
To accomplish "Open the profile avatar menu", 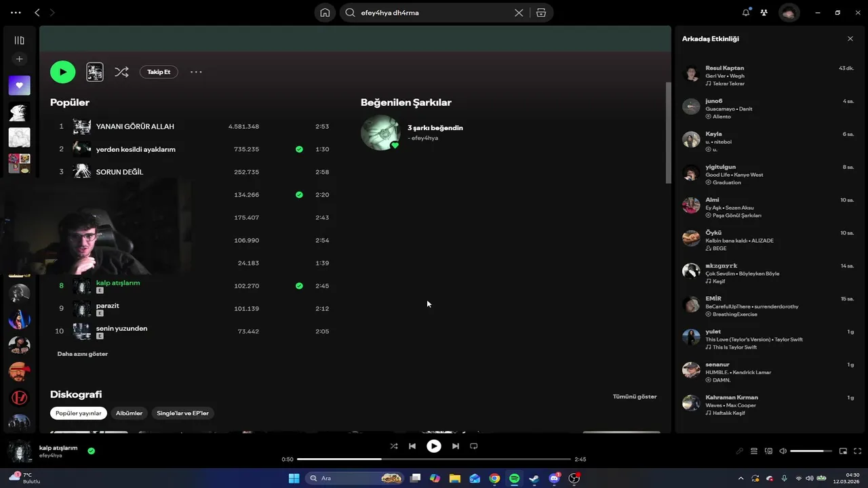I will pyautogui.click(x=789, y=12).
